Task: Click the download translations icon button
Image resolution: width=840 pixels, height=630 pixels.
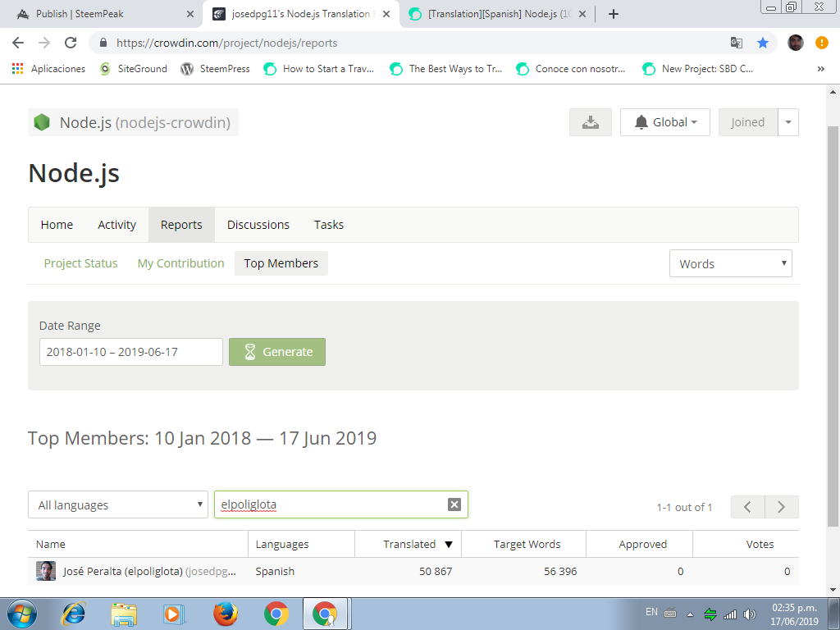Action: tap(590, 122)
